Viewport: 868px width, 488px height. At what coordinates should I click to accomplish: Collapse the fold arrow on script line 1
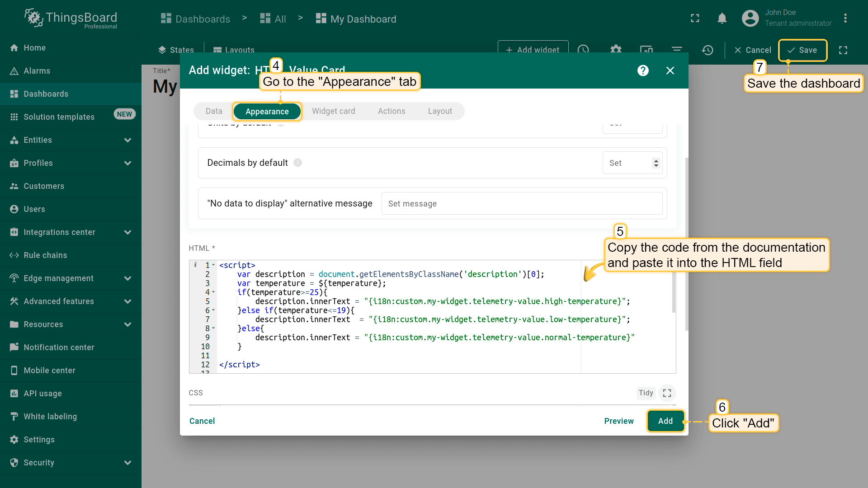pyautogui.click(x=213, y=265)
